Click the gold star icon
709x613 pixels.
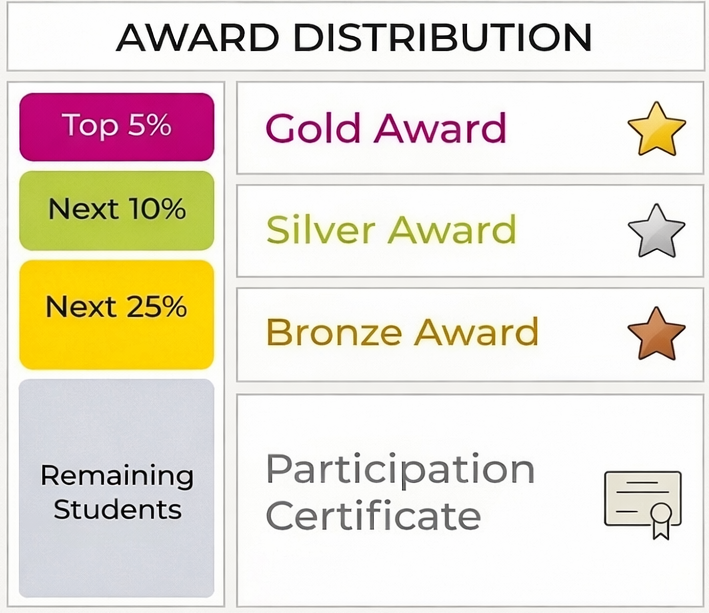656,130
